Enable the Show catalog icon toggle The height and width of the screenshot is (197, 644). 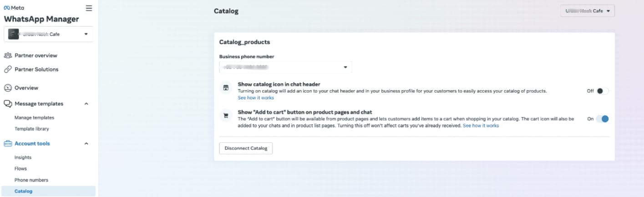pyautogui.click(x=603, y=91)
